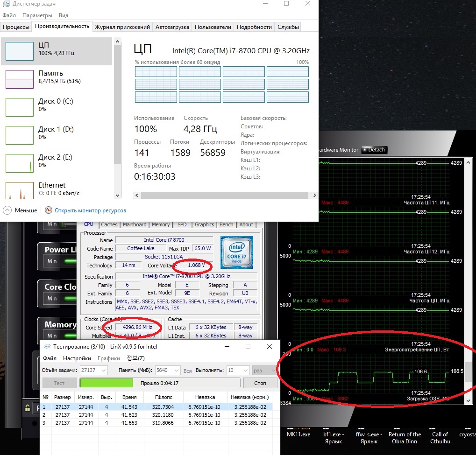Switch to CPU-Z Graphics tab
Viewport: 476px width, 455px height.
[204, 225]
